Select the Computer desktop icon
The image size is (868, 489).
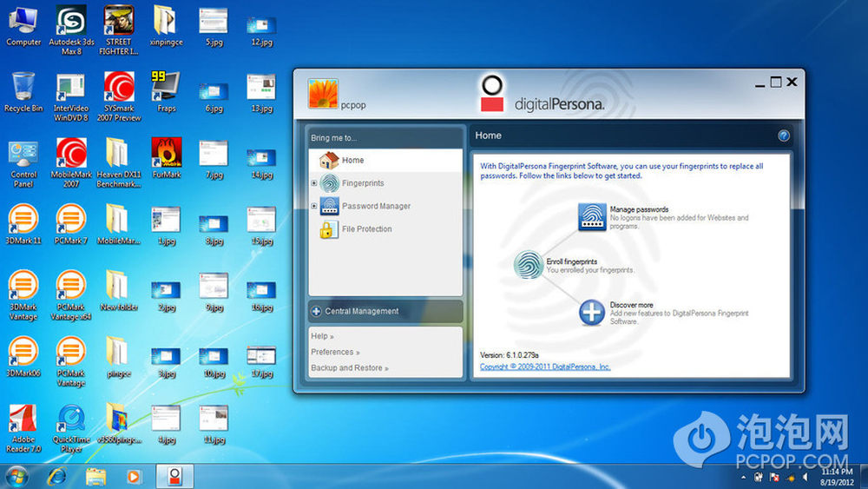pyautogui.click(x=23, y=27)
